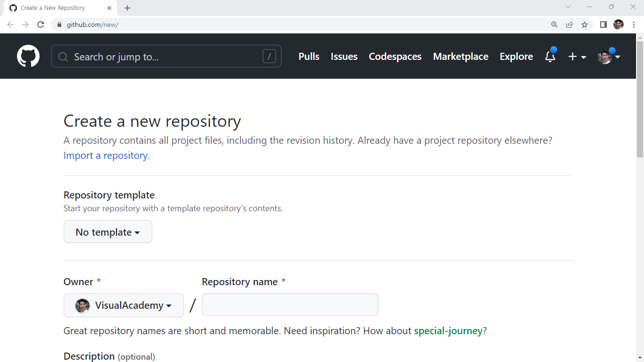Open the Codespaces page
This screenshot has width=644, height=362.
(395, 57)
